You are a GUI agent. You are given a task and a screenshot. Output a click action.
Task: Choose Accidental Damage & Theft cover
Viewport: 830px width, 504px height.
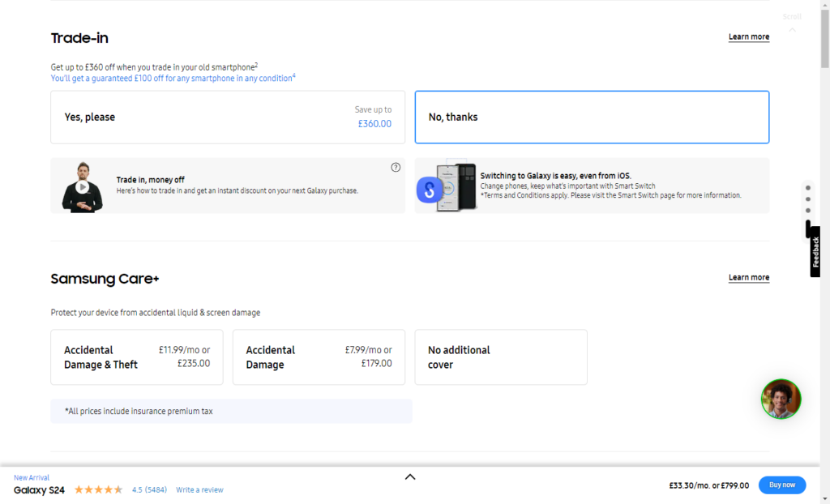(137, 357)
